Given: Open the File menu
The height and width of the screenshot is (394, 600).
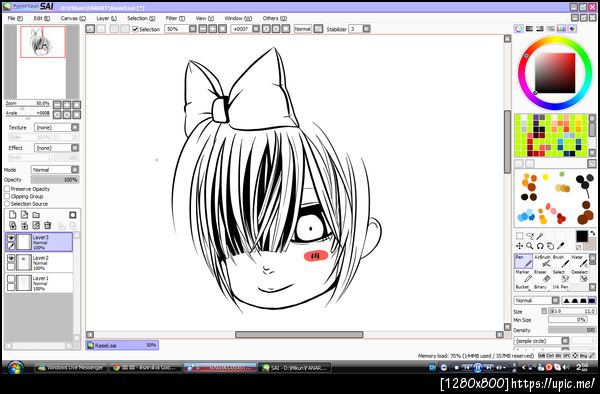Looking at the screenshot, I should tap(15, 18).
